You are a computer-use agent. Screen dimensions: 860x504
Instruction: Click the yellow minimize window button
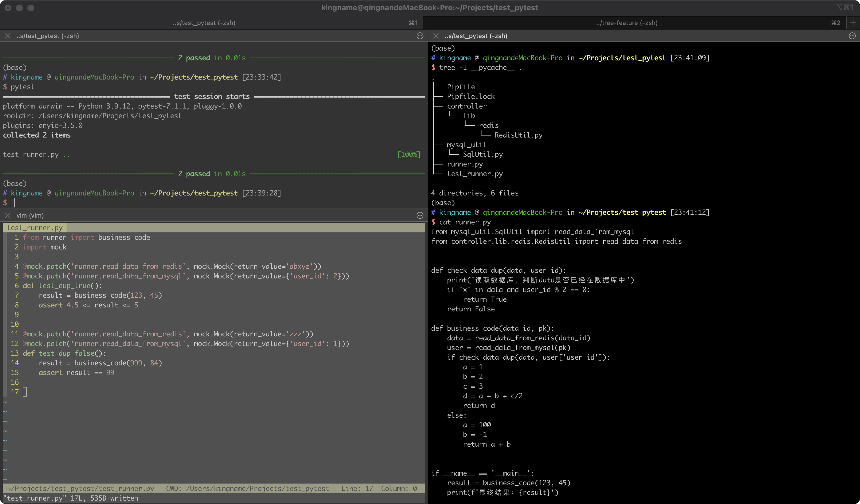pos(19,7)
